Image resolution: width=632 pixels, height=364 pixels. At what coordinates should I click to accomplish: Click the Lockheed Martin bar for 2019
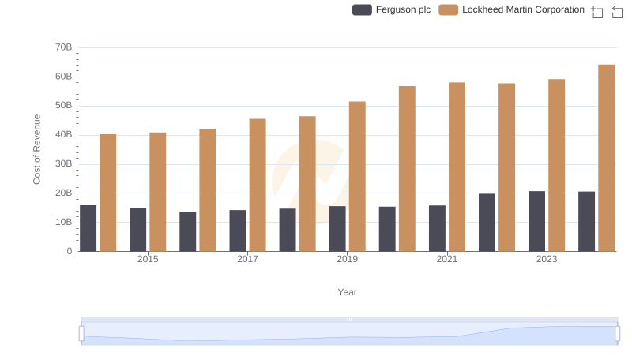[x=357, y=176]
